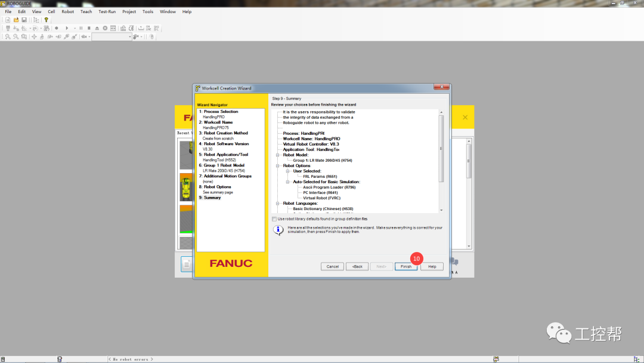Jump to step 3: Robot Creation Method
Viewport: 644px width, 363px height.
pyautogui.click(x=224, y=133)
